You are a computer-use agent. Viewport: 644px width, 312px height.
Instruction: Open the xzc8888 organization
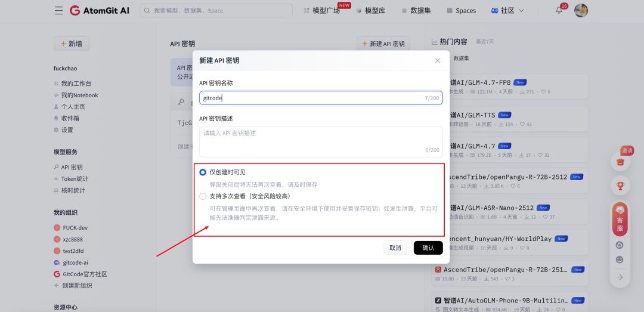point(68,239)
